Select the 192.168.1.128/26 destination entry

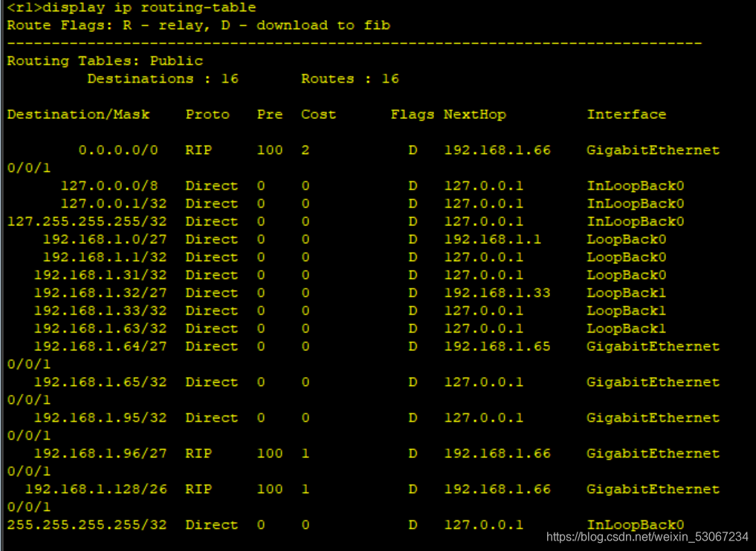96,489
